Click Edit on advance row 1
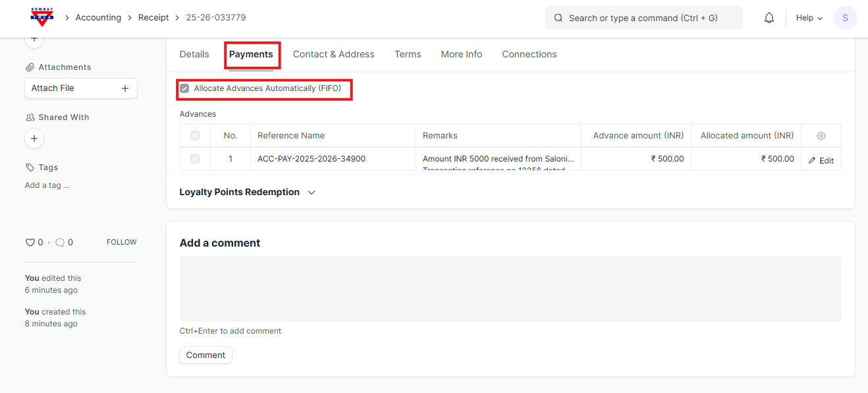 (821, 160)
